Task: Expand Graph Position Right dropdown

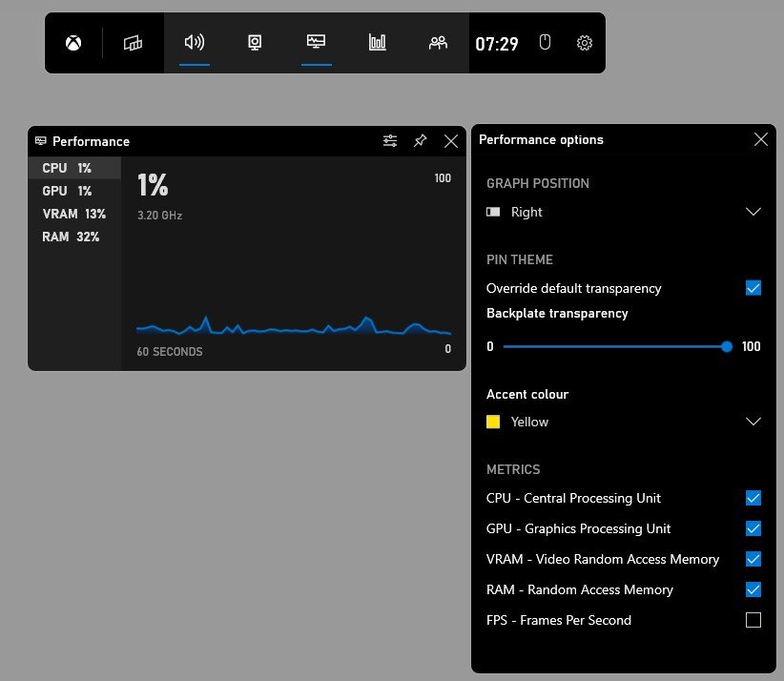Action: 624,212
